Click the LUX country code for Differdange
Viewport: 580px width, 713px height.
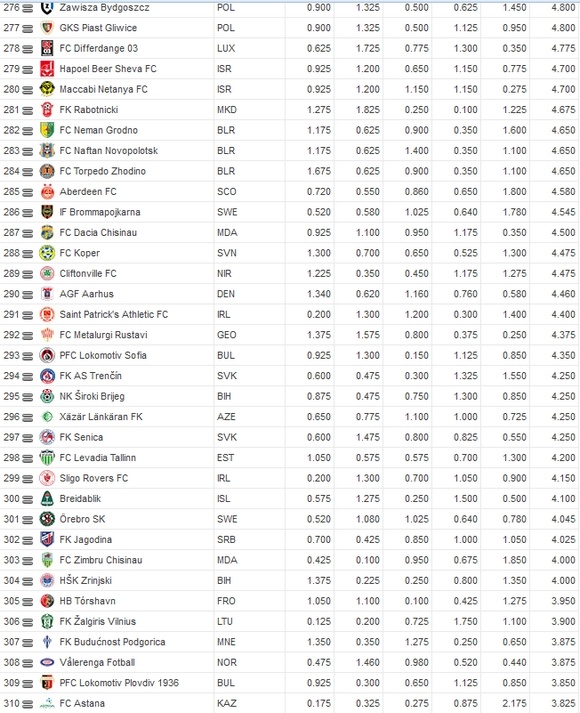tap(226, 49)
